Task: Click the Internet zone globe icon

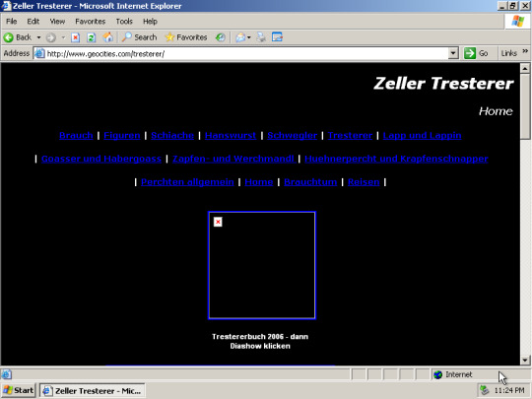Action: pos(438,374)
